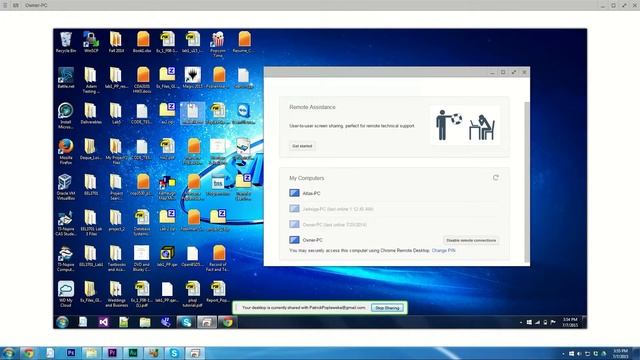Open the Recycle Bin on remote desktop
Viewport: 640px width, 360px height.
click(x=66, y=42)
